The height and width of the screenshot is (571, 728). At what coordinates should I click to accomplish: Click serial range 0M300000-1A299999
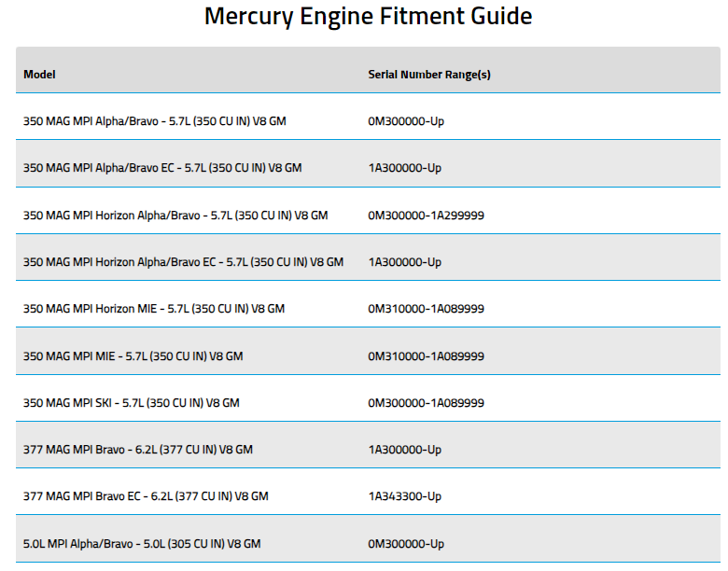427,216
